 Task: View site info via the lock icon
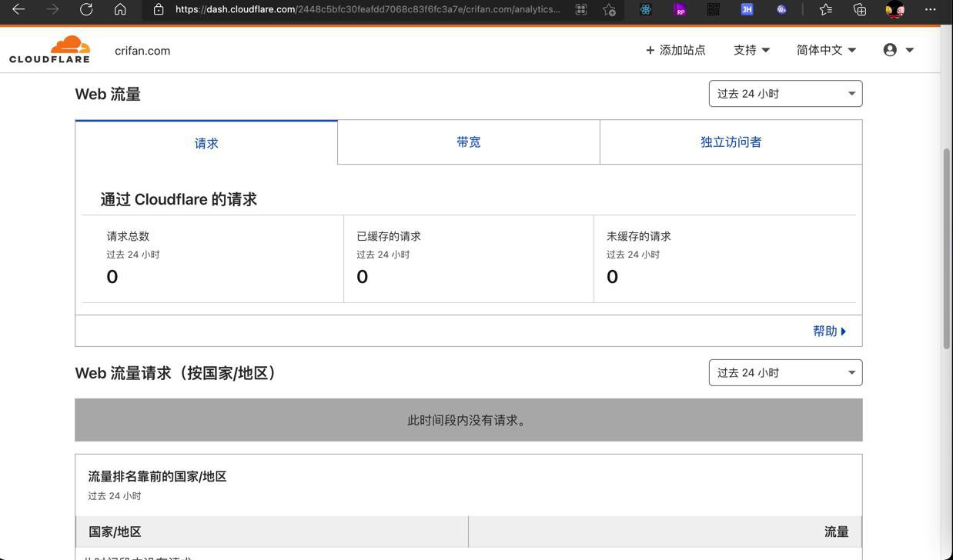[159, 9]
